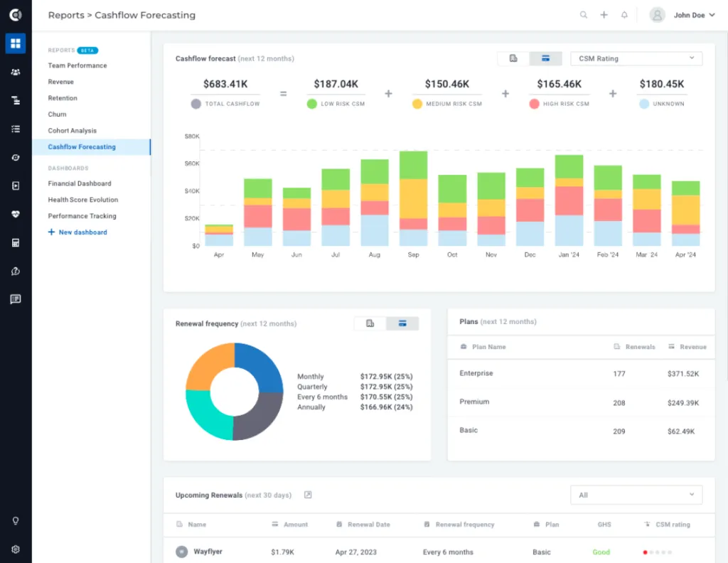Open the feedback message icon in the sidebar
Image resolution: width=728 pixels, height=563 pixels.
tap(16, 299)
